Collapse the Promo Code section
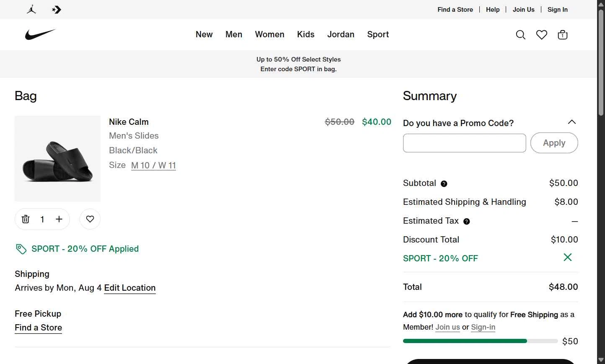Viewport: 605px width, 364px height. pyautogui.click(x=571, y=122)
